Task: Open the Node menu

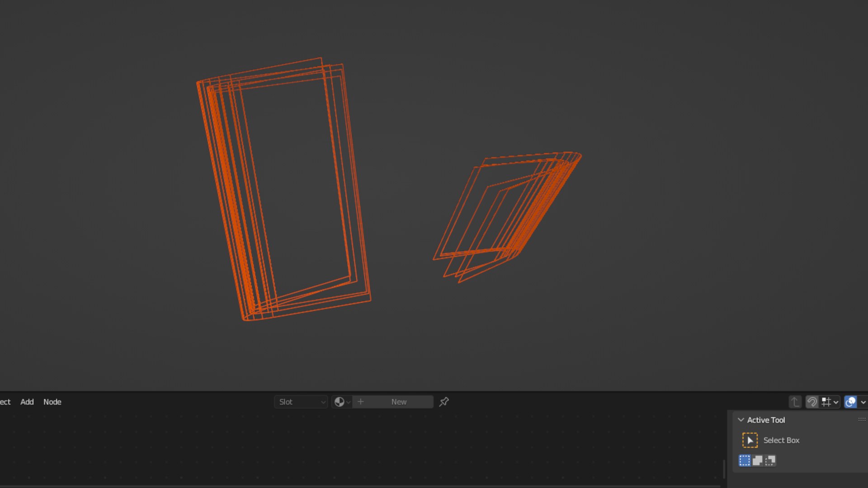Action: pos(52,402)
